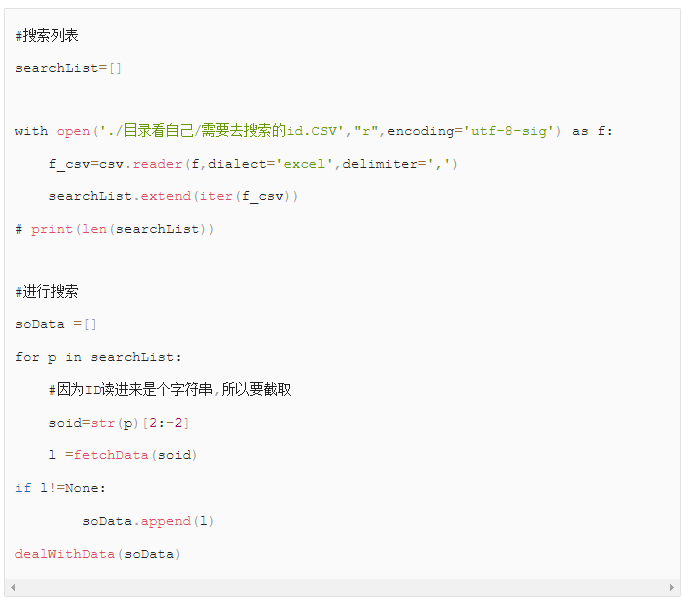The height and width of the screenshot is (605, 683).
Task: Click the 'utf-8-sig' encoding string
Action: (509, 131)
